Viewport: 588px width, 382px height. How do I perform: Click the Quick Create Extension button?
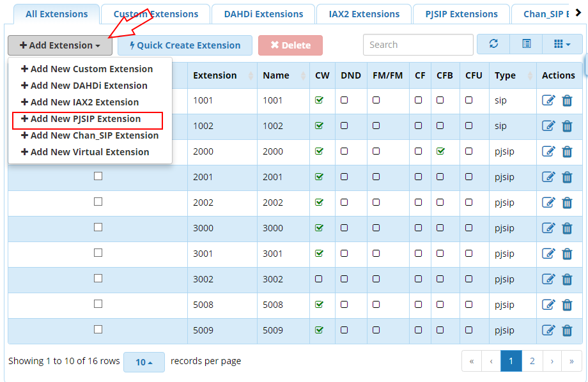click(x=185, y=45)
